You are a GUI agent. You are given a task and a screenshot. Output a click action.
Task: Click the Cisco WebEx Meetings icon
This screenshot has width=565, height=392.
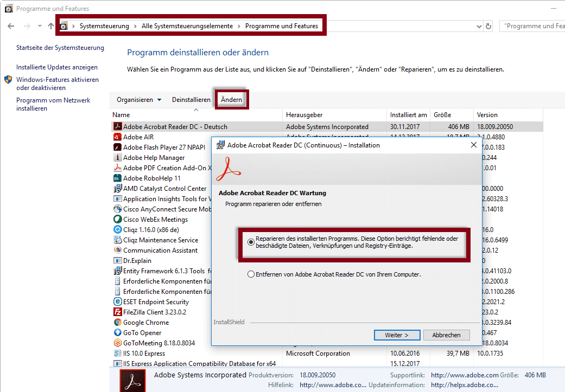tap(117, 219)
